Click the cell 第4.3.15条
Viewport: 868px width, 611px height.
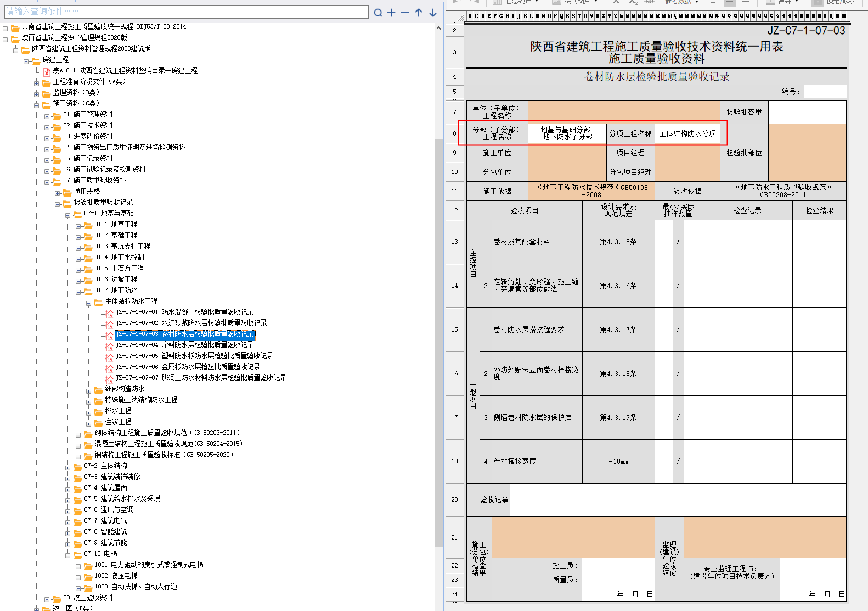pos(618,242)
